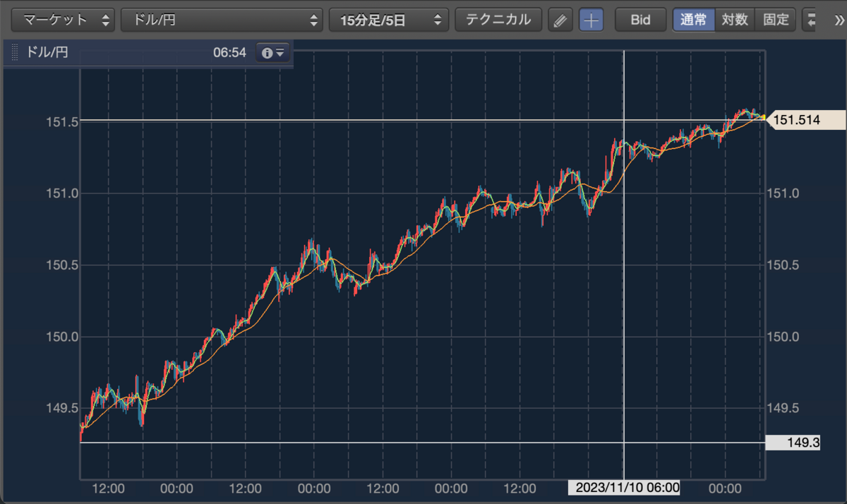Screen dimensions: 847x504
Task: Select the pencil drawing tool
Action: (560, 20)
